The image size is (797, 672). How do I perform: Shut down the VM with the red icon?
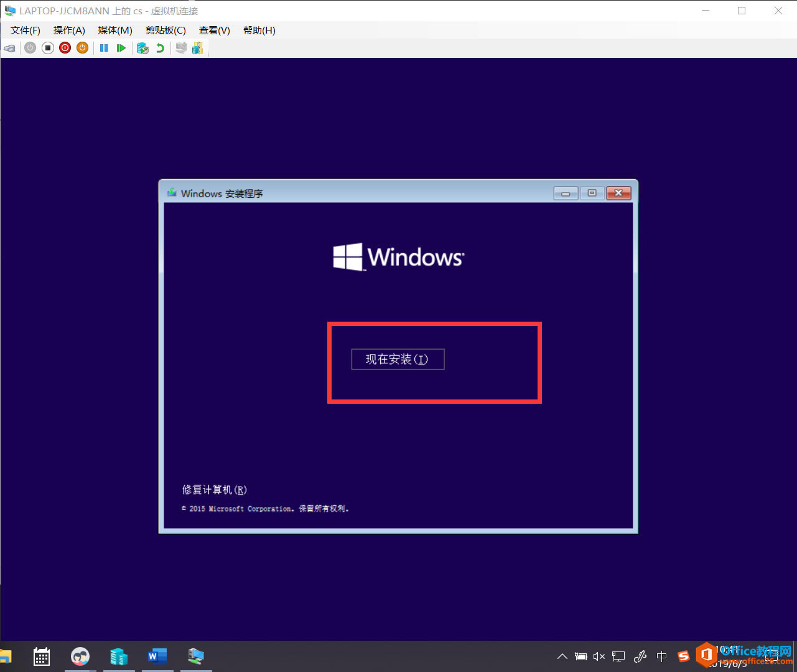click(x=65, y=48)
